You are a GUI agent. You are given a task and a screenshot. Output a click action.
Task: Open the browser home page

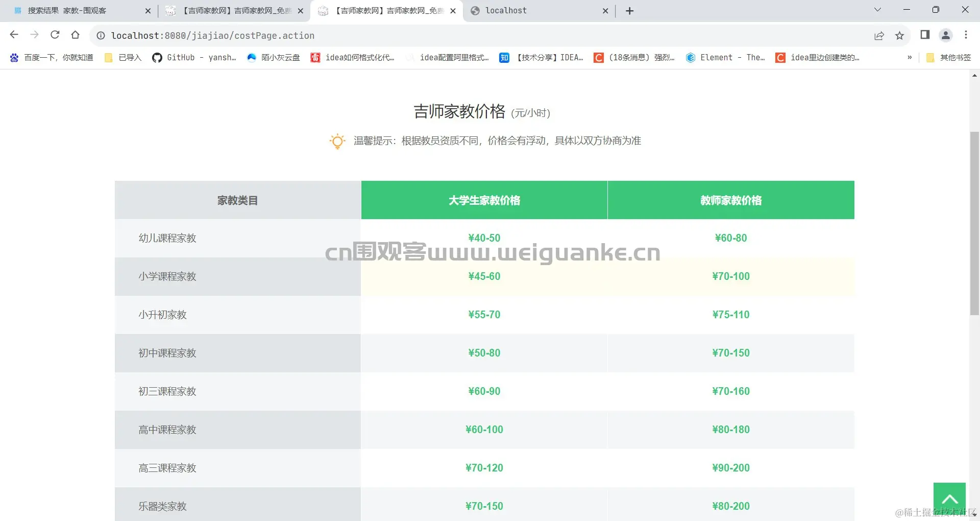[76, 35]
